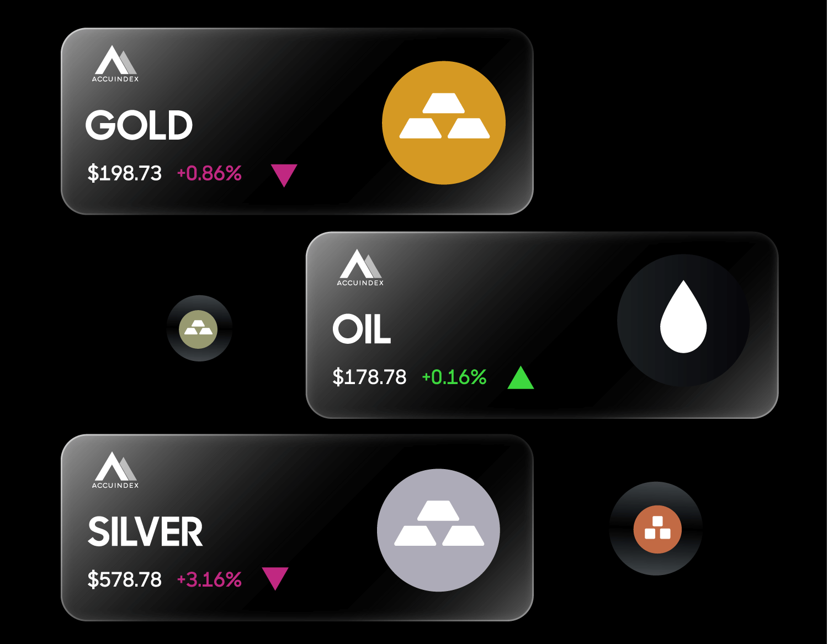
Task: Click the small orange cubes floating icon
Action: coord(657,529)
